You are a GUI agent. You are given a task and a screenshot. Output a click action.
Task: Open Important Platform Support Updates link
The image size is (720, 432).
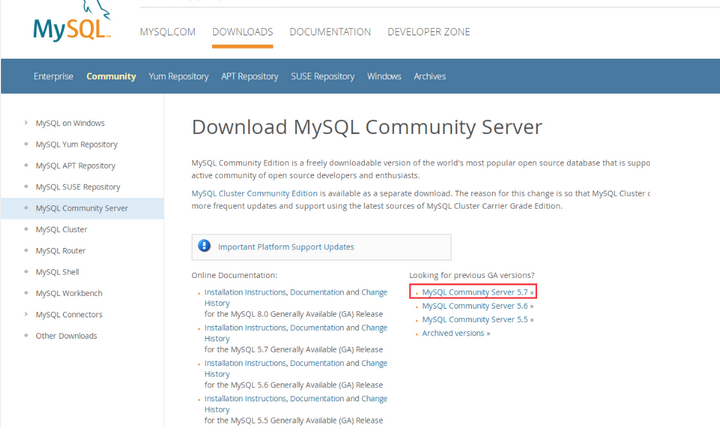pyautogui.click(x=286, y=247)
